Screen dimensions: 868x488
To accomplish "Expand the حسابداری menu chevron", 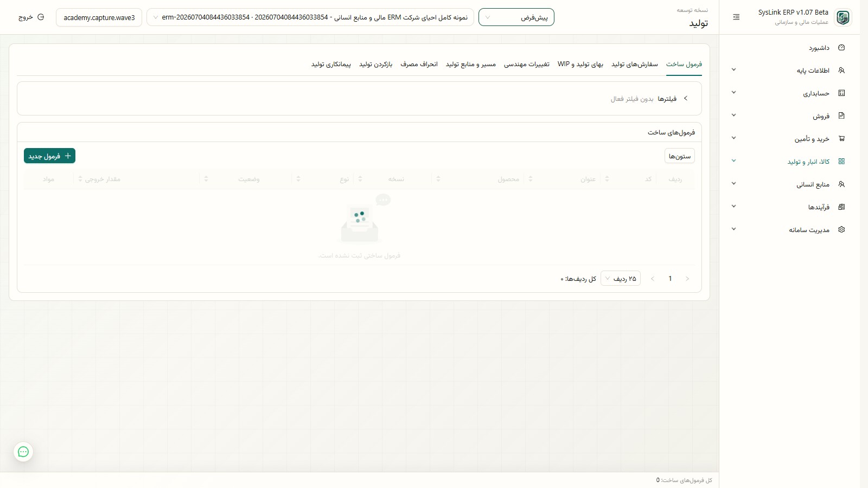I will pyautogui.click(x=733, y=93).
